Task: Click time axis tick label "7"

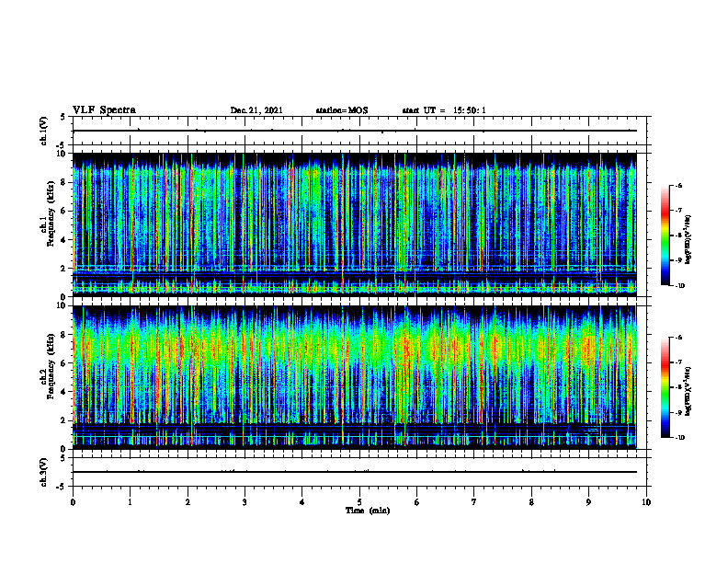Action: pyautogui.click(x=474, y=502)
